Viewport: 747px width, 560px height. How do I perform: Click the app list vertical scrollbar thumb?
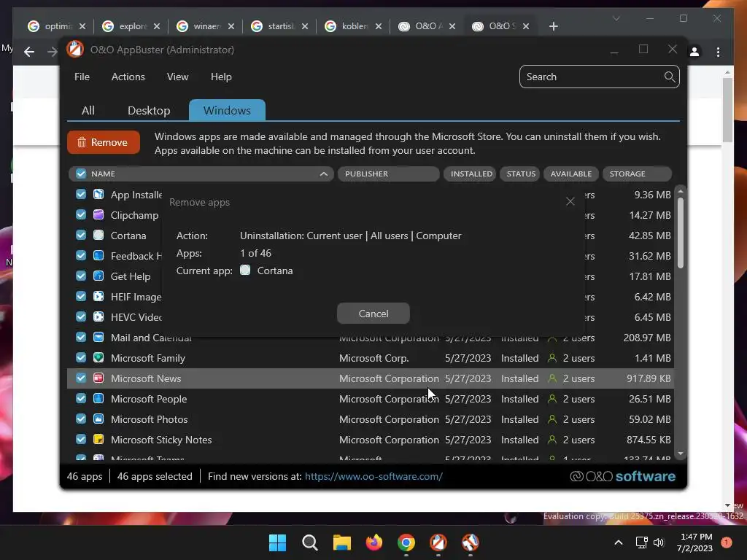(x=681, y=233)
